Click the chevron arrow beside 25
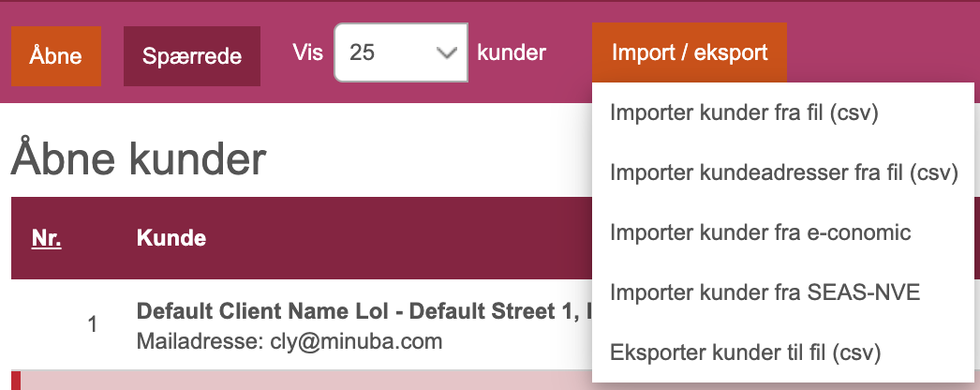The width and height of the screenshot is (980, 390). click(446, 53)
